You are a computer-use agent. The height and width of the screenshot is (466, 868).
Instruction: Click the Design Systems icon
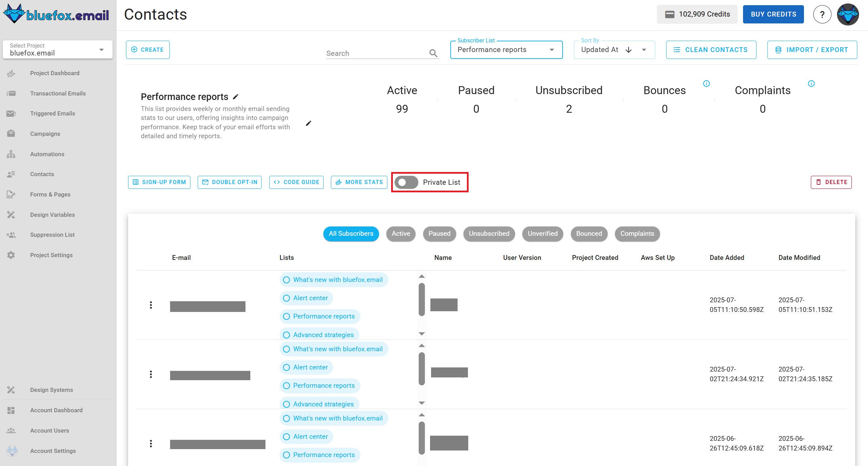click(x=11, y=390)
